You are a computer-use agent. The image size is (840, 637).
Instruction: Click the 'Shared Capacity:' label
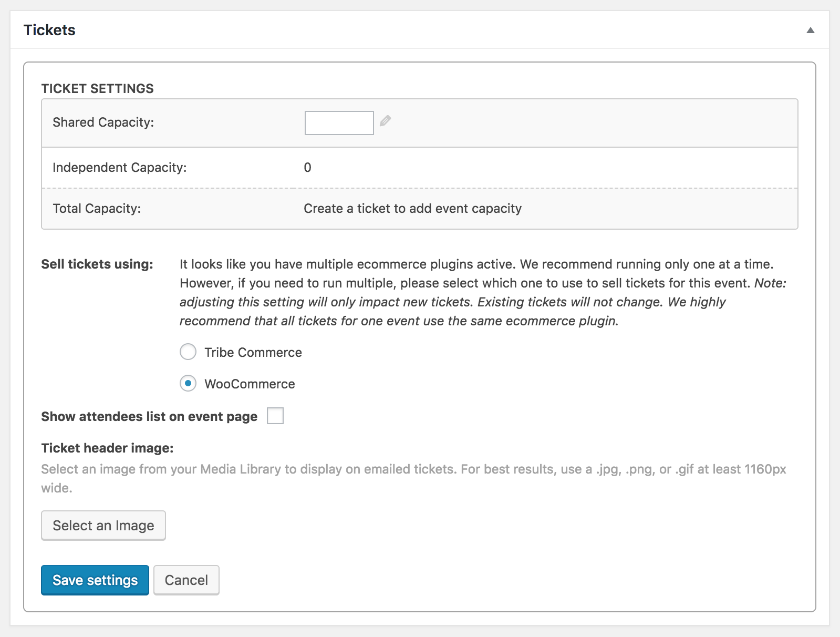(103, 122)
